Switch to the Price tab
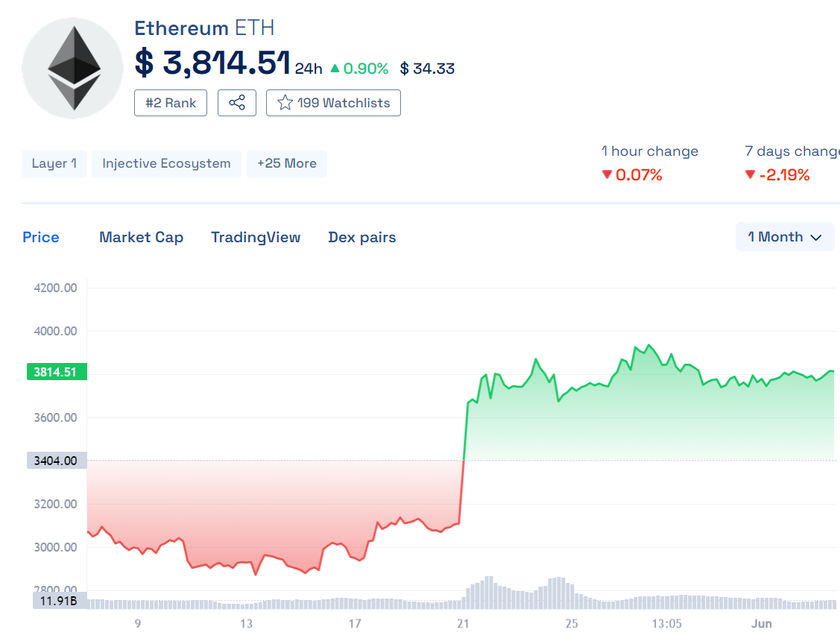 click(x=41, y=237)
